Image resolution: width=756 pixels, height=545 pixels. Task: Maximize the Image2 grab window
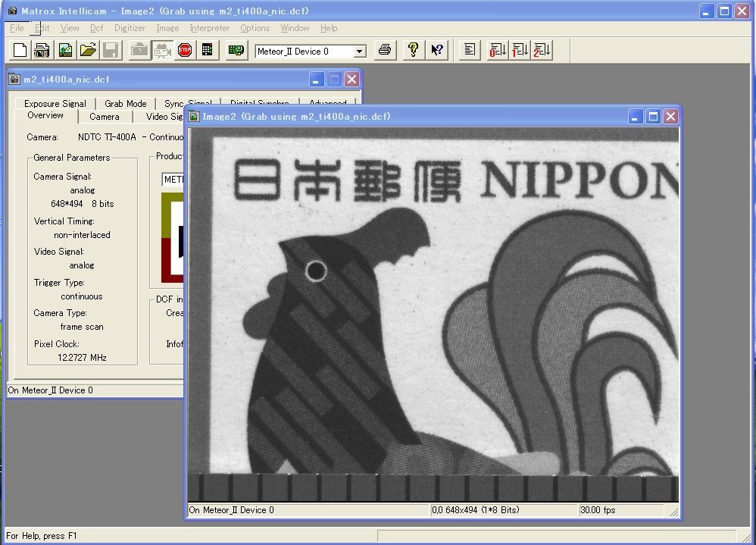point(653,116)
